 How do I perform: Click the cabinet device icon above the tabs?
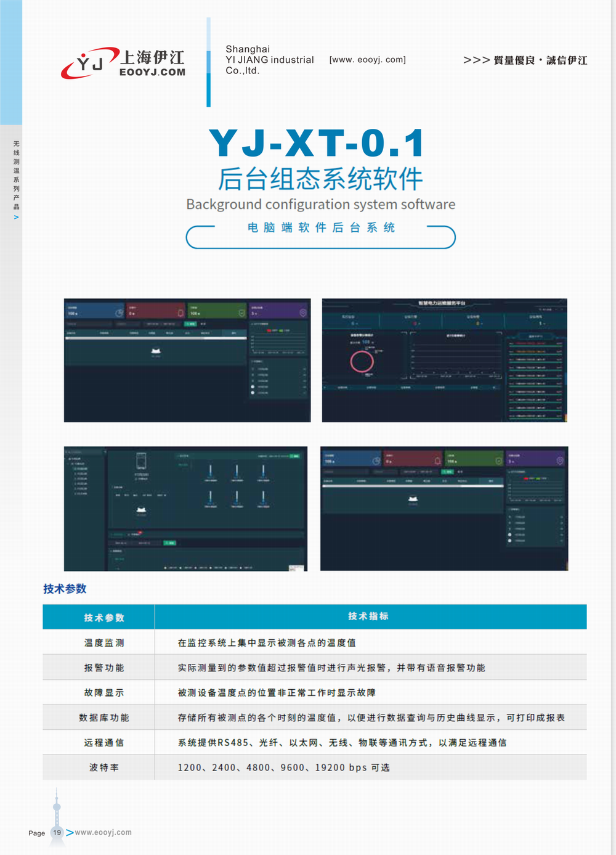coord(141,462)
